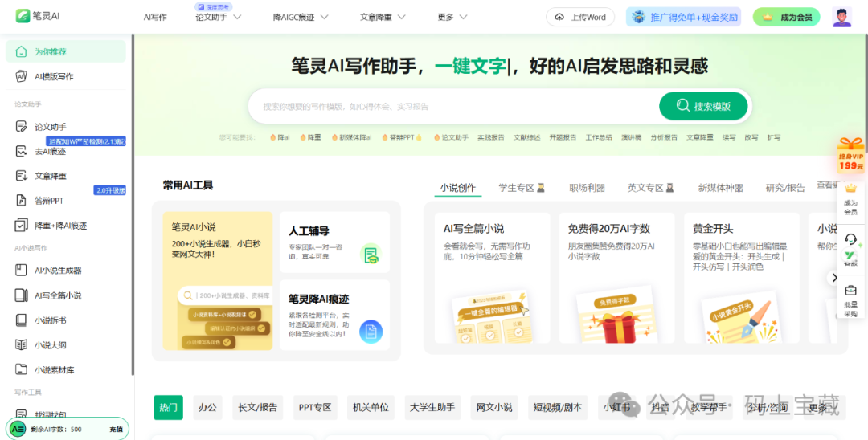Expand 论文助手 top dropdown
868x440 pixels.
tap(218, 17)
